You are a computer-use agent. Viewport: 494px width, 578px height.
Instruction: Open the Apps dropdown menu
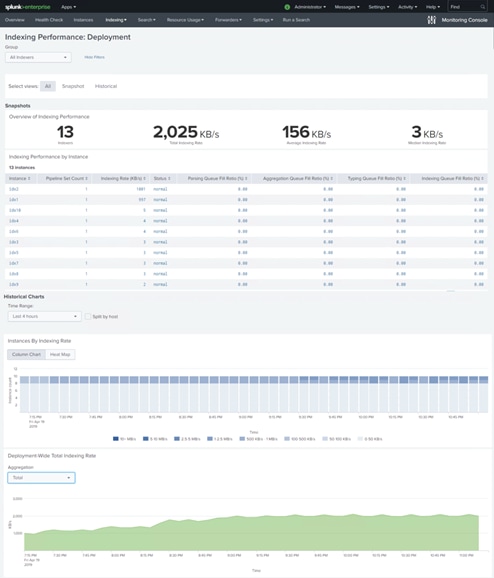pos(69,7)
